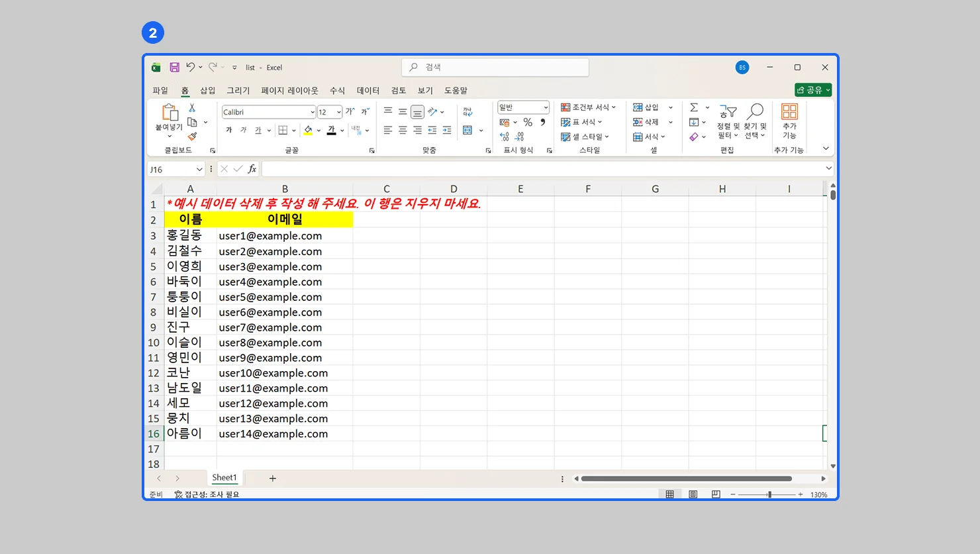Click the green 공유 share button

(812, 90)
